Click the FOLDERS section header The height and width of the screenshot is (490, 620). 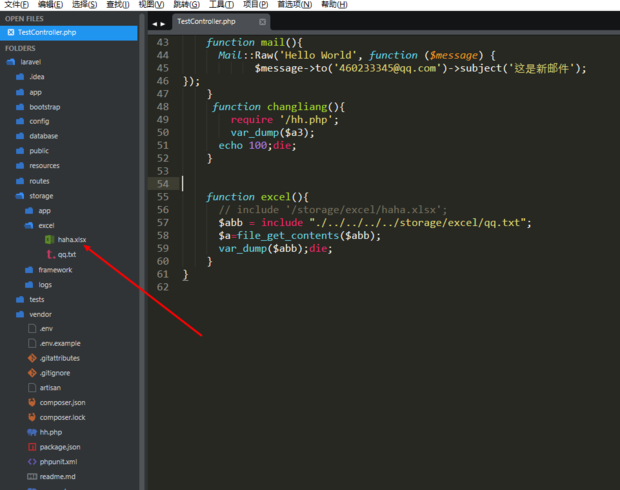[x=20, y=48]
